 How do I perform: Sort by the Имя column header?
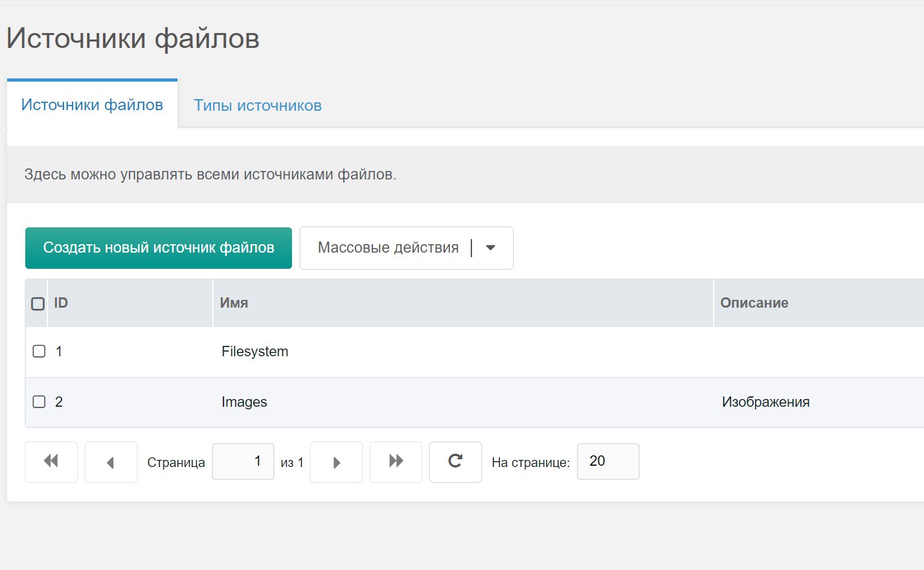pyautogui.click(x=463, y=303)
